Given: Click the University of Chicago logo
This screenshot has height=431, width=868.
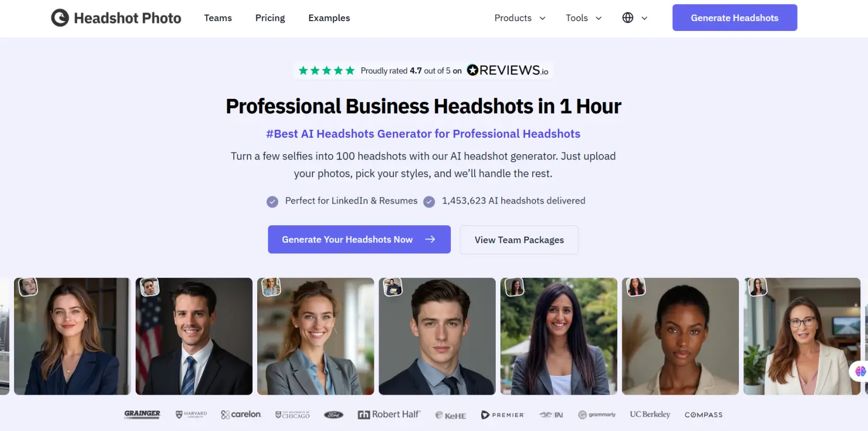Looking at the screenshot, I should coord(292,415).
